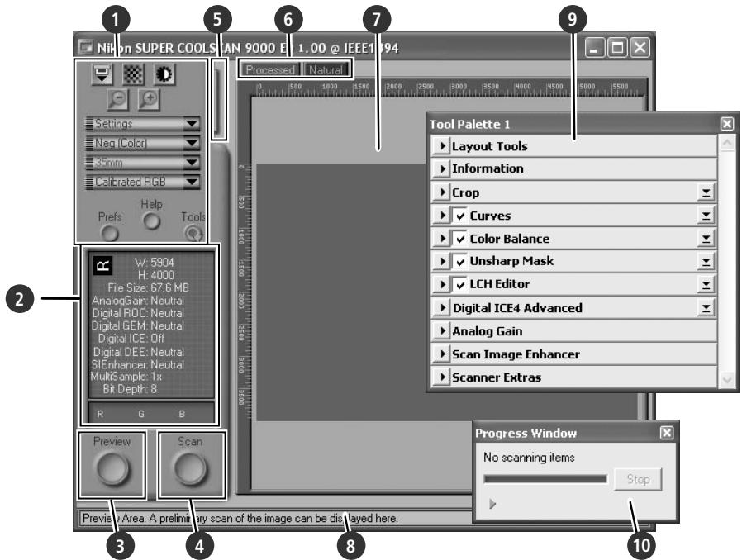Screen dimensions: 742x560
Task: Expand the Digital ICE4 Advanced section
Action: [441, 308]
